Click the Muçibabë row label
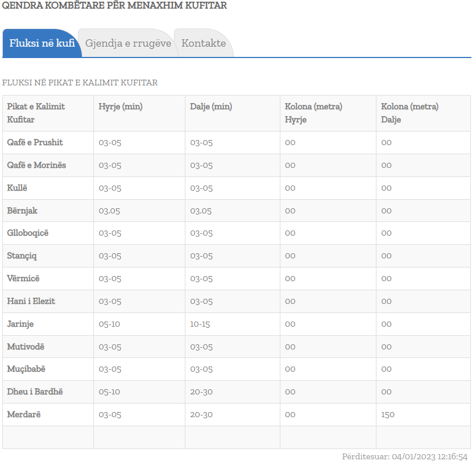The width and height of the screenshot is (476, 461). click(x=26, y=369)
